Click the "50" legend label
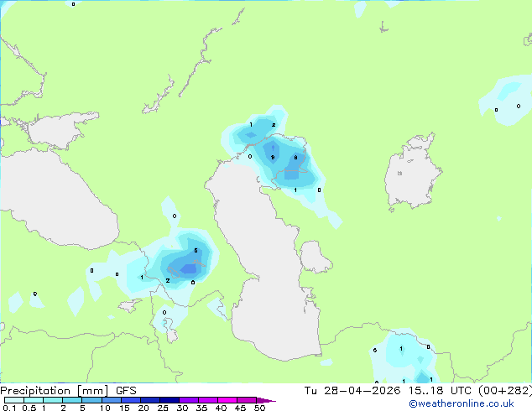The height and width of the screenshot is (411, 532). click(x=260, y=408)
